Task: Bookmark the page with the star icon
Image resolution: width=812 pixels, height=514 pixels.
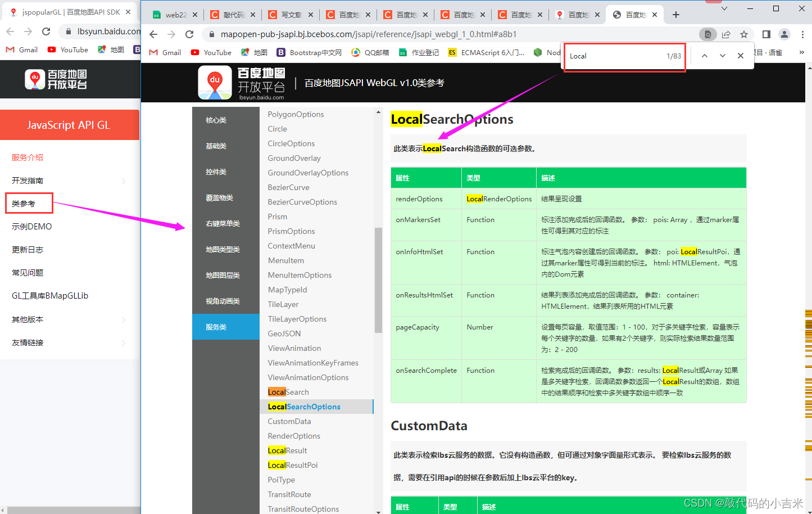Action: point(744,34)
